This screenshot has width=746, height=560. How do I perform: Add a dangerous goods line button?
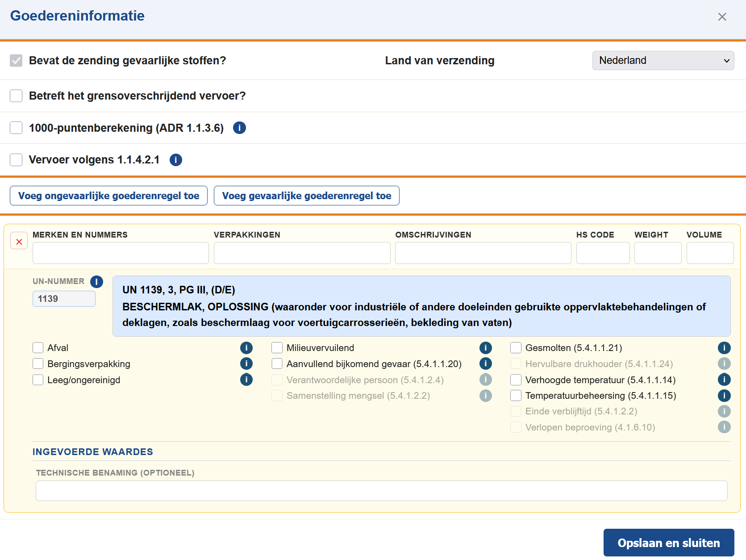click(306, 196)
